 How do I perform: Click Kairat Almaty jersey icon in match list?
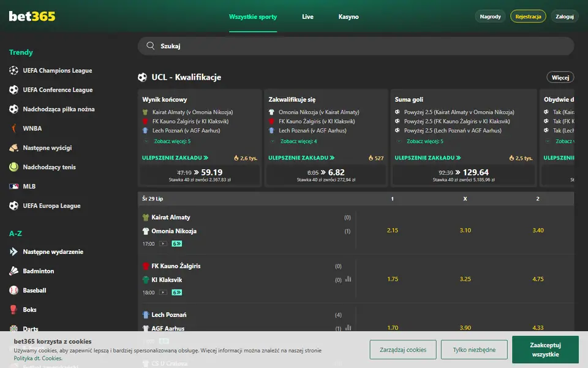pos(146,217)
